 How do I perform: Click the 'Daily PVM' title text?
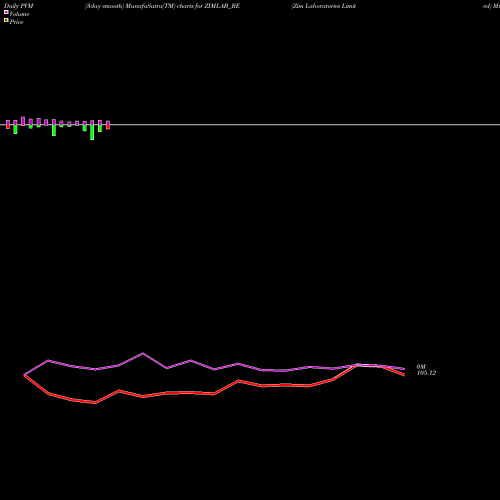pyautogui.click(x=19, y=6)
